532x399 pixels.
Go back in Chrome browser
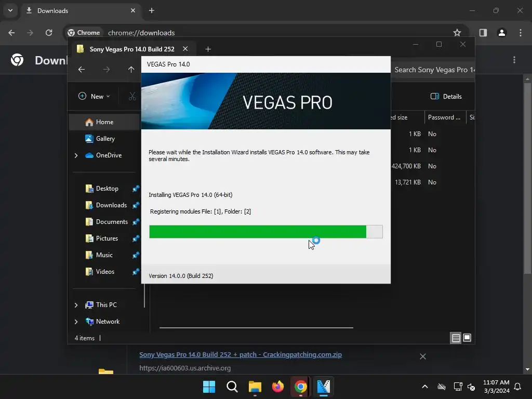(11, 33)
